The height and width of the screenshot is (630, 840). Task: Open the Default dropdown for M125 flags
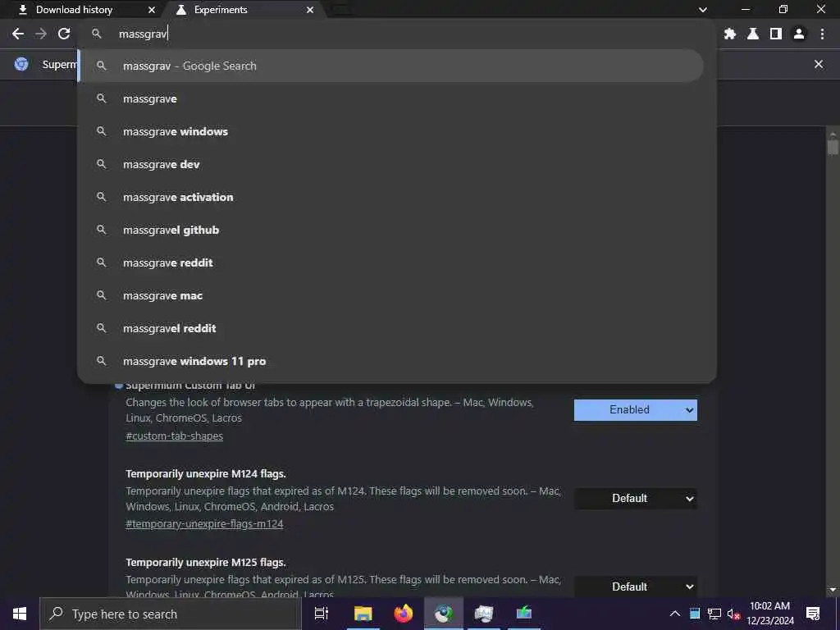click(x=636, y=587)
